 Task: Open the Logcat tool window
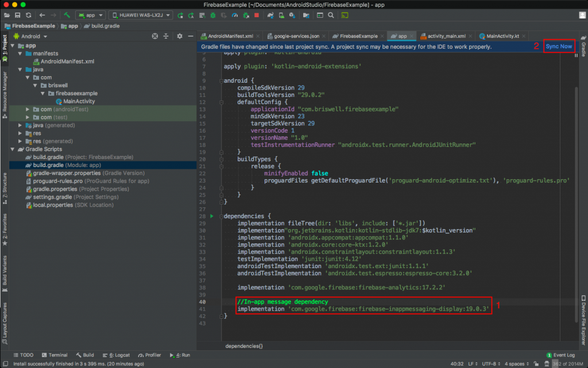coord(116,355)
